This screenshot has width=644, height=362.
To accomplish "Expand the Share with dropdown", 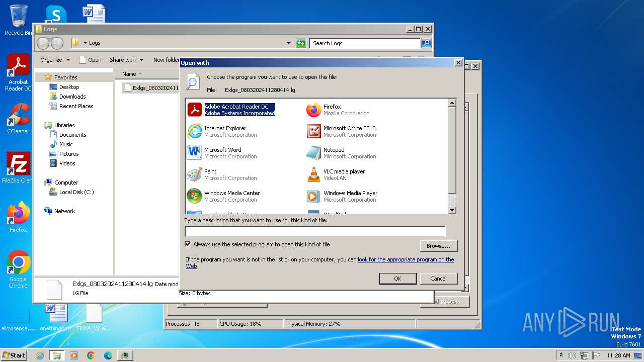I will (126, 60).
